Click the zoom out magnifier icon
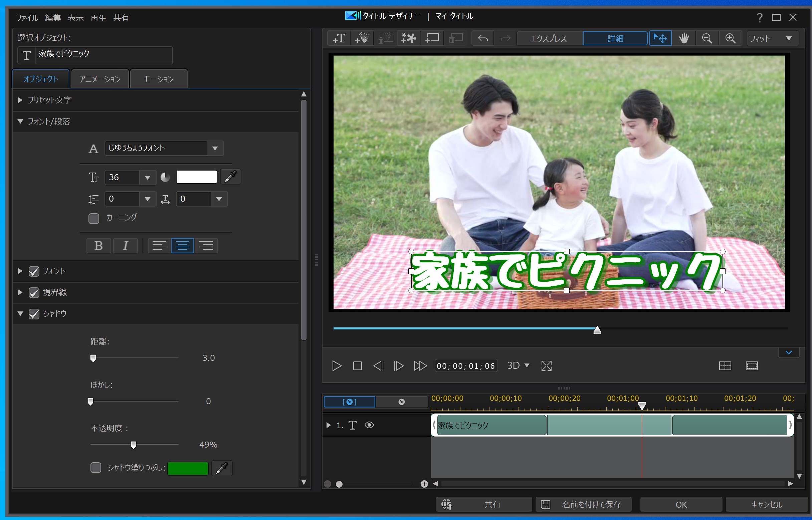This screenshot has width=812, height=520. (x=706, y=38)
